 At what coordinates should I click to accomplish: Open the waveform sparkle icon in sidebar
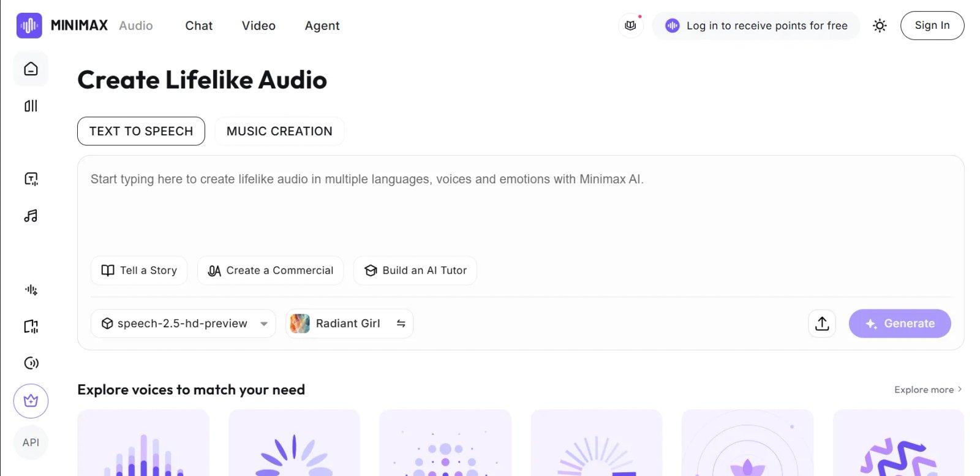31,290
